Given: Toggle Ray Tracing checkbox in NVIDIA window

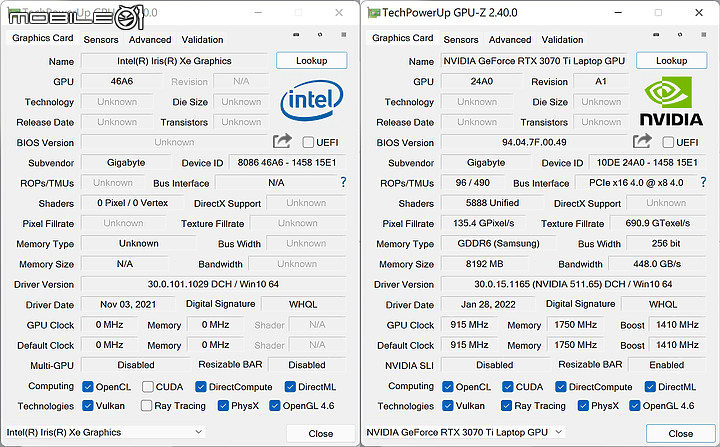Looking at the screenshot, I should click(506, 406).
